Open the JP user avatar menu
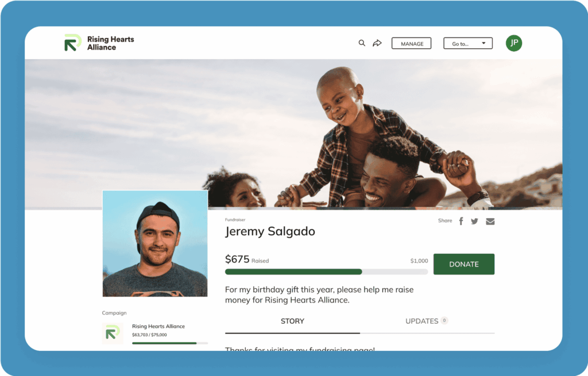 click(x=514, y=43)
